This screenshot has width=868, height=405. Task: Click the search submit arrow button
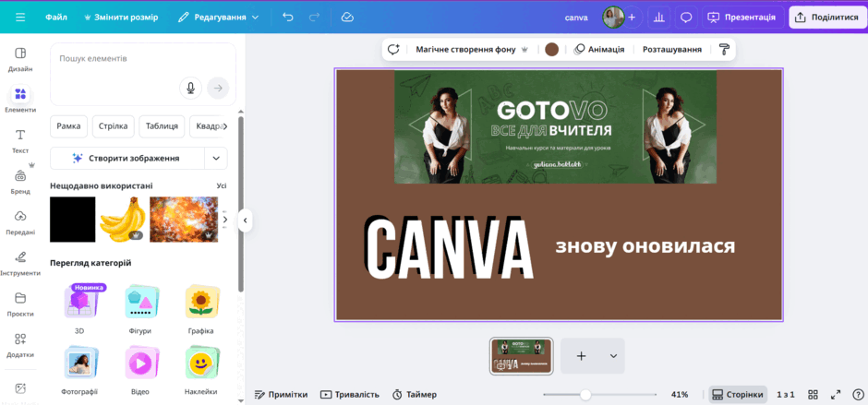(x=218, y=88)
